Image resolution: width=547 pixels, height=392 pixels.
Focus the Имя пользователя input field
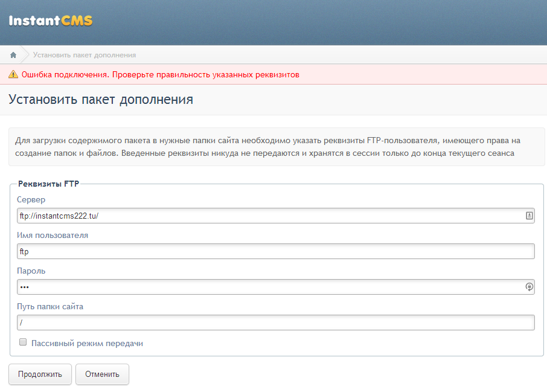point(275,251)
